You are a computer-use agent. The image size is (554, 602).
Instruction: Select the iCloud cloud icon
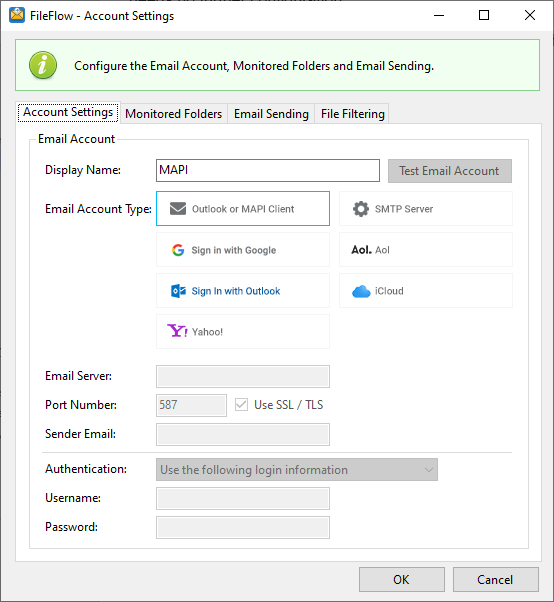361,291
